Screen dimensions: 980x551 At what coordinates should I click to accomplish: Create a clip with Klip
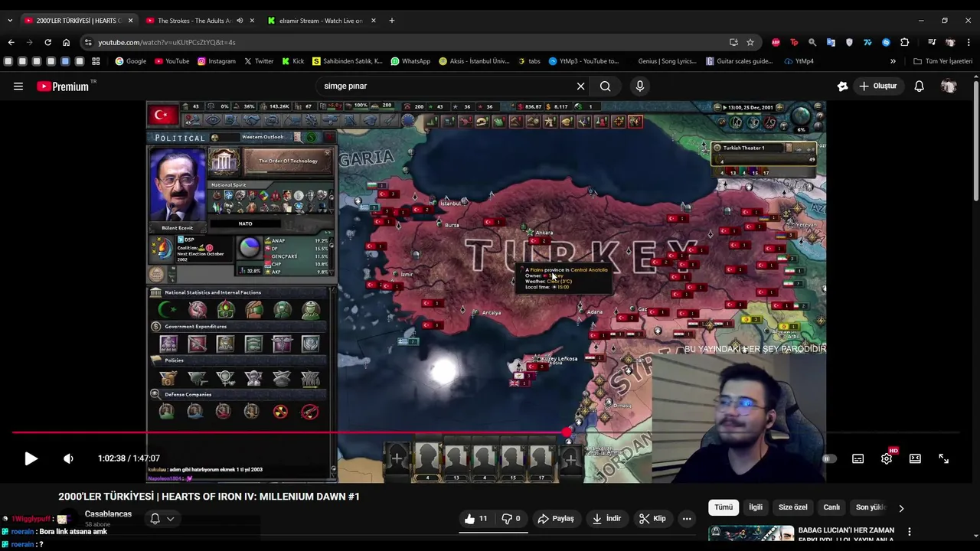pyautogui.click(x=652, y=519)
